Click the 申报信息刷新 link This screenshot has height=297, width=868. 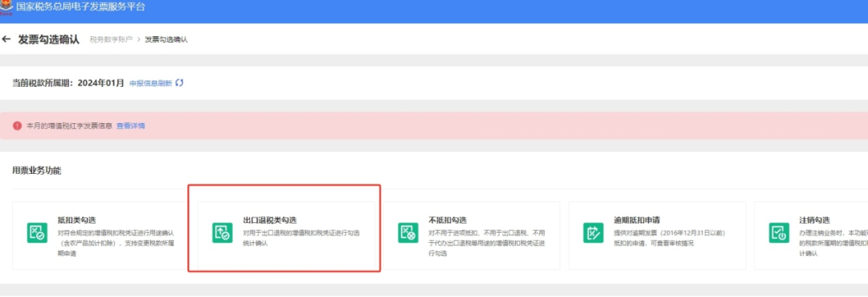point(150,83)
